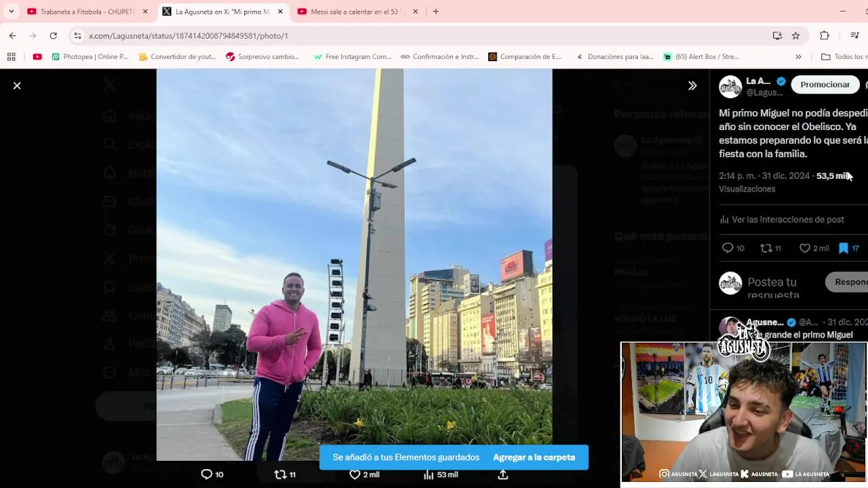Open Donaciones para laa bookmark
The image size is (868, 488).
tap(615, 57)
